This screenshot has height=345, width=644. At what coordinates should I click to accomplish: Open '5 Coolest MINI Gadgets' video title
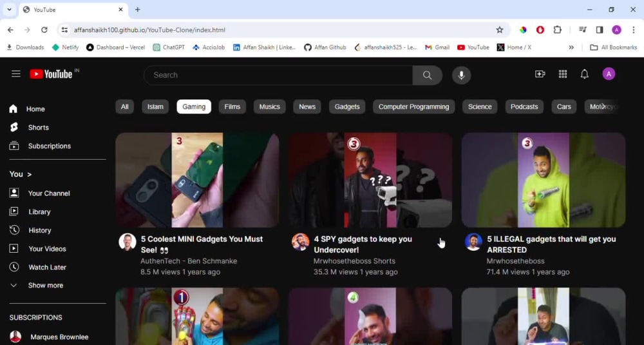click(x=202, y=244)
